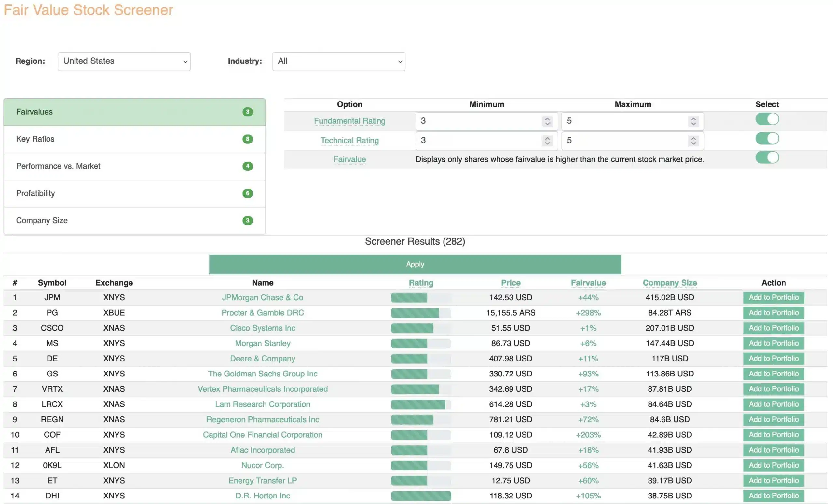Toggle the Technical Rating filter switch
The height and width of the screenshot is (504, 833).
(767, 139)
